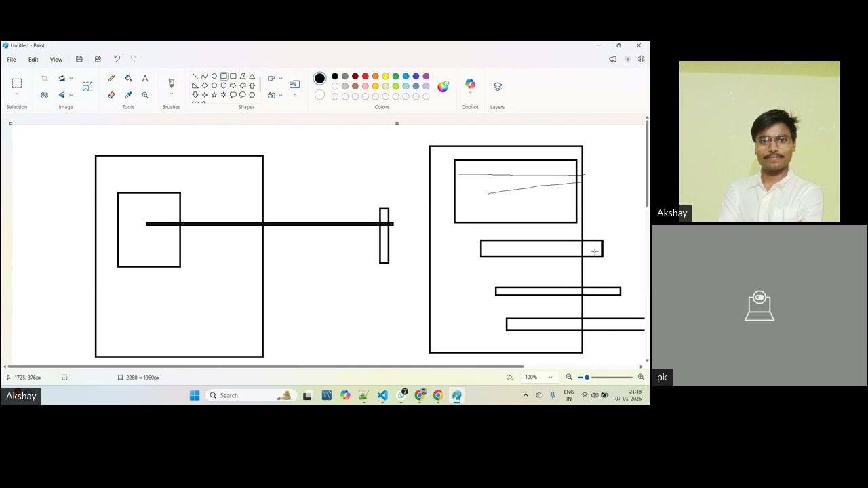Screen dimensions: 868x488
Task: Expand the Rotate options dropdown
Action: tap(71, 79)
